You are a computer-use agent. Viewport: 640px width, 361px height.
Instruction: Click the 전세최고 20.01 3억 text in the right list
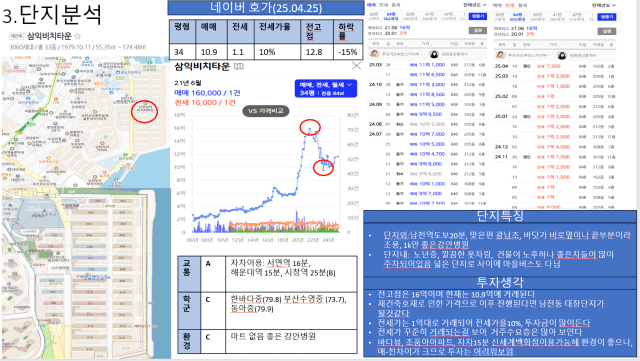[512, 34]
